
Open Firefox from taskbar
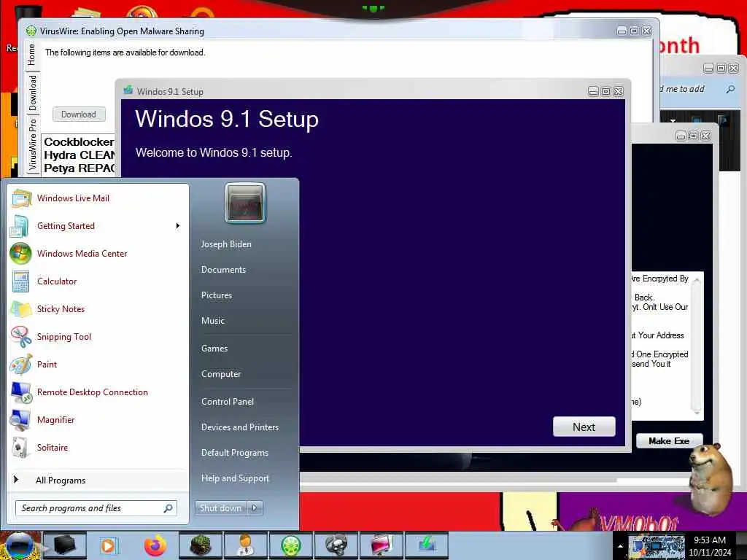pyautogui.click(x=155, y=545)
